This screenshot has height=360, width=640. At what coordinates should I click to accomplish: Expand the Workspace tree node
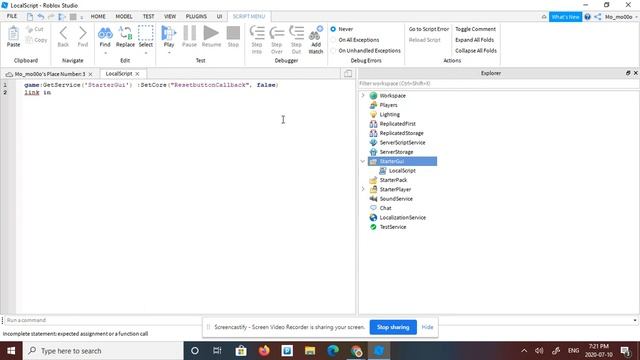click(363, 96)
